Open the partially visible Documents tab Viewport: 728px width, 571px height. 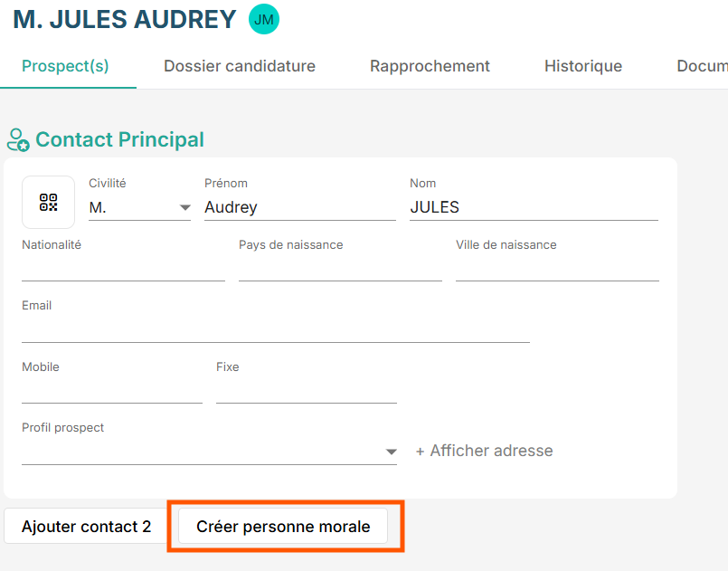coord(702,66)
